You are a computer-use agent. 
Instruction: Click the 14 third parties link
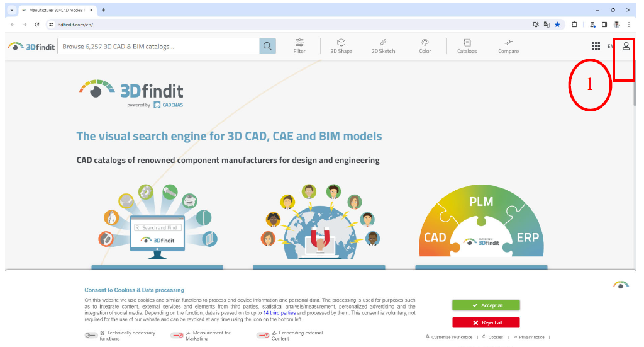[x=279, y=313]
